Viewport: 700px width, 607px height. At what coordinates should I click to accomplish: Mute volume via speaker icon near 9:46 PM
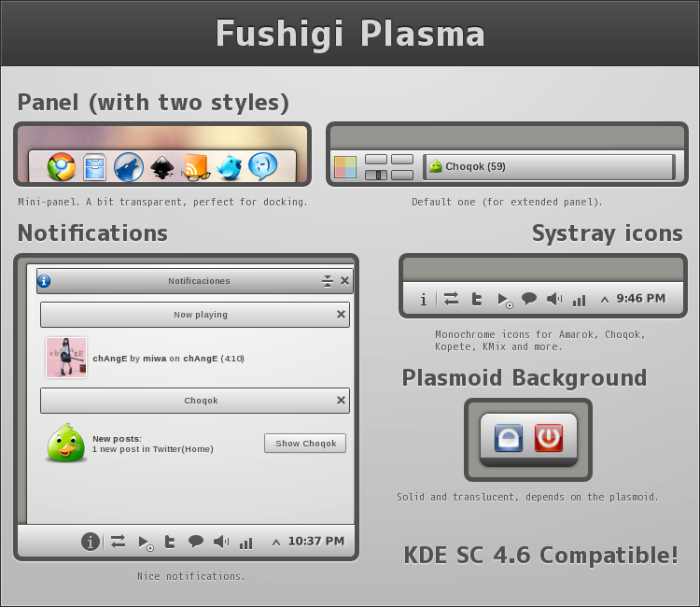[x=554, y=299]
